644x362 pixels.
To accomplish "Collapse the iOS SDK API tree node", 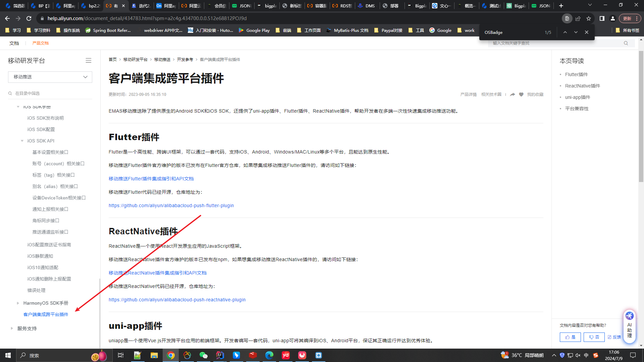I will 22,141.
